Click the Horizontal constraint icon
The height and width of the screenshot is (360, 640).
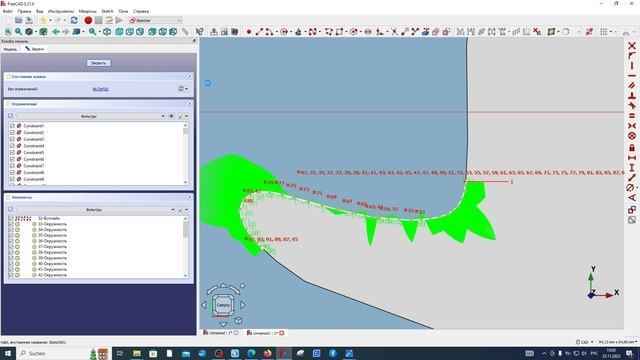(x=632, y=76)
